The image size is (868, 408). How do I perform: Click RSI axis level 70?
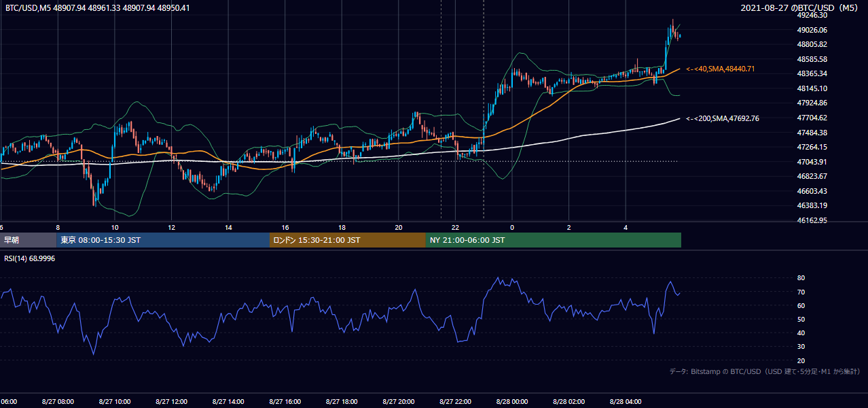pos(801,292)
